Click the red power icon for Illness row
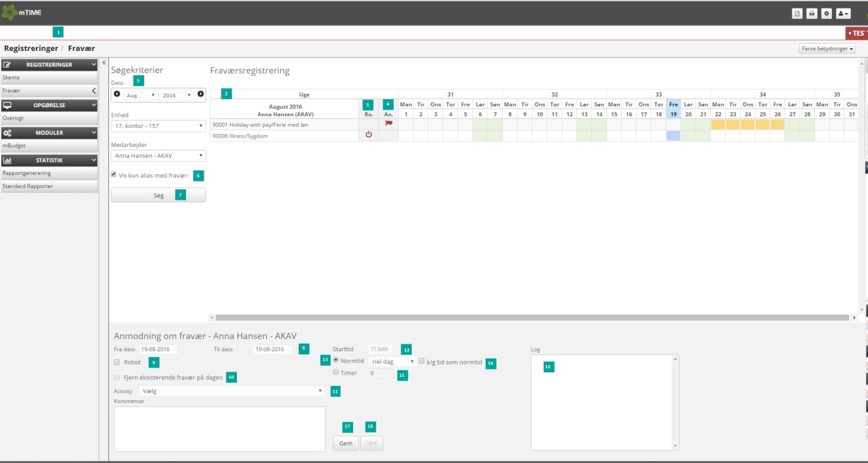The width and height of the screenshot is (868, 463). 368,135
